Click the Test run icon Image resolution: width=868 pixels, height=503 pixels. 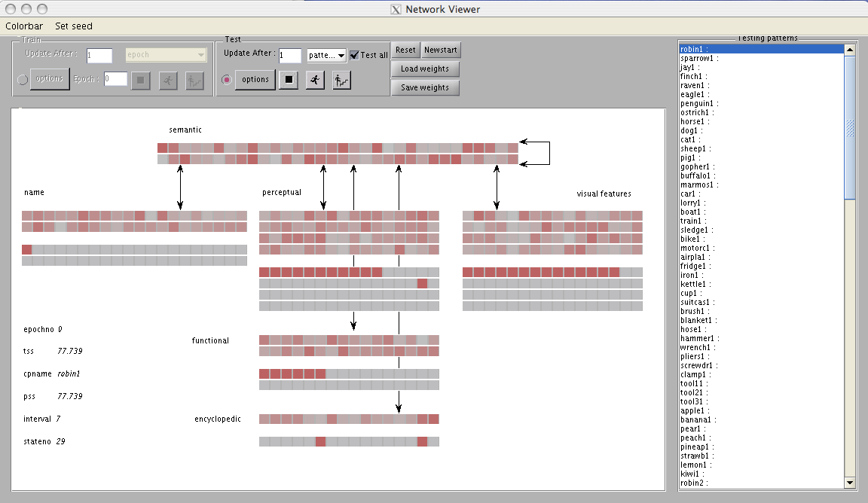coord(315,80)
